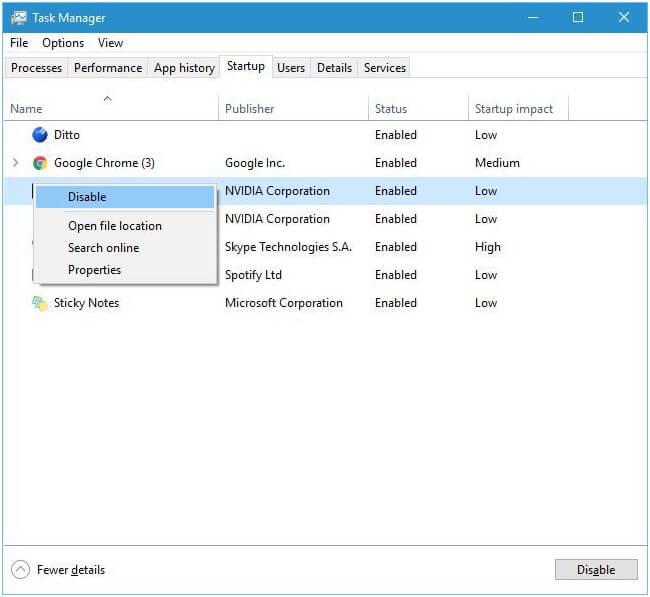This screenshot has height=597, width=650.
Task: Click Microsoft Corporation publisher cell
Action: 284,303
